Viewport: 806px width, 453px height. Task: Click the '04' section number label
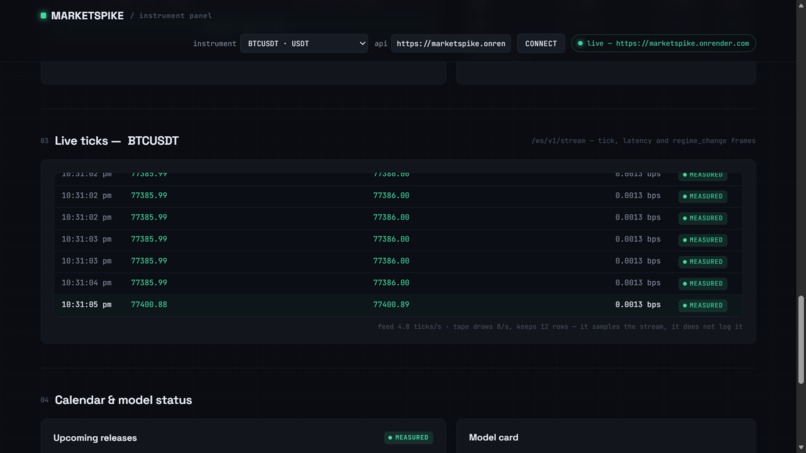pos(44,400)
